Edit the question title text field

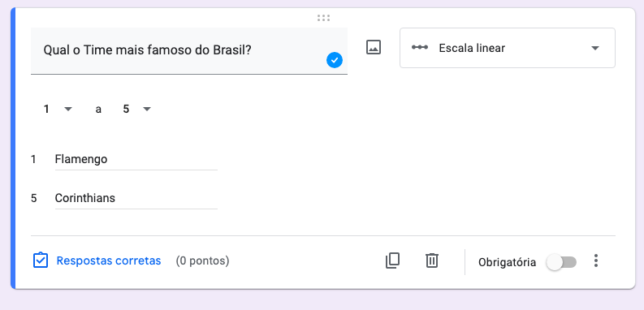tap(189, 51)
